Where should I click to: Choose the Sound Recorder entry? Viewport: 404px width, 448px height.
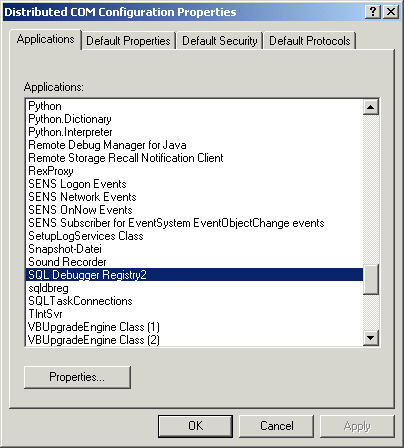click(194, 262)
